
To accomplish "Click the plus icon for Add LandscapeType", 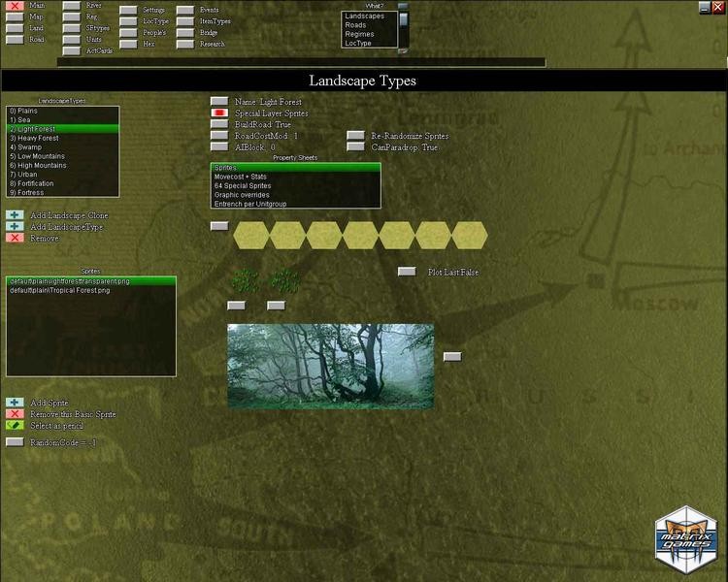I will 15,227.
